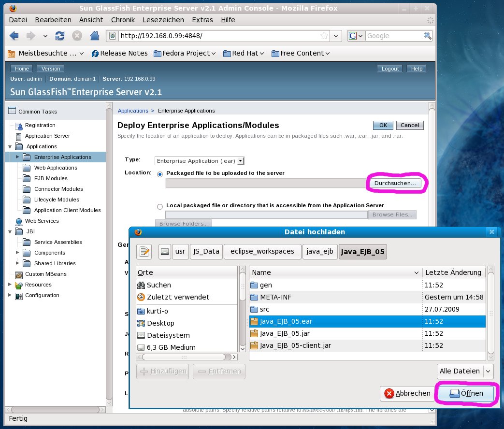This screenshot has height=429, width=504.
Task: Click the stop loading icon
Action: click(x=77, y=36)
